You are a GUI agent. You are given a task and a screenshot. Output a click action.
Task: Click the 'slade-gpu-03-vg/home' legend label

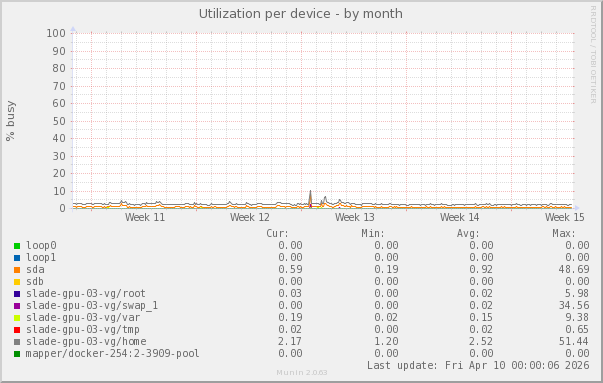coord(86,341)
